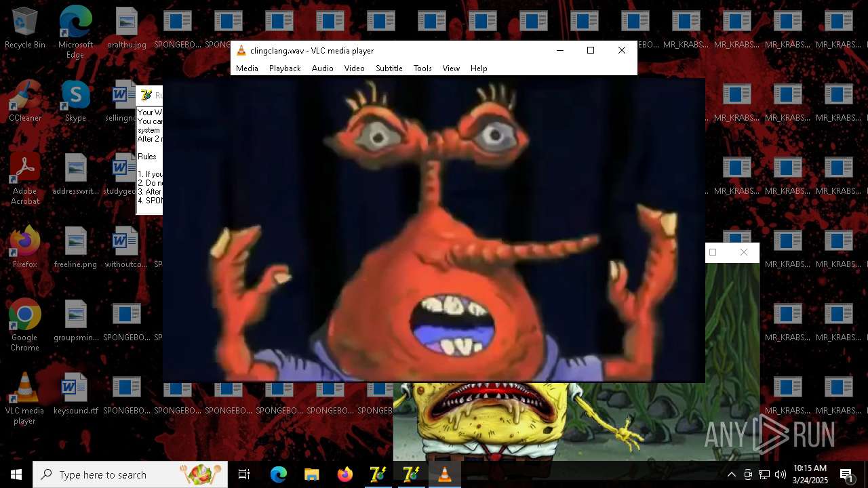Show hidden system tray icons
This screenshot has width=868, height=488.
[732, 474]
